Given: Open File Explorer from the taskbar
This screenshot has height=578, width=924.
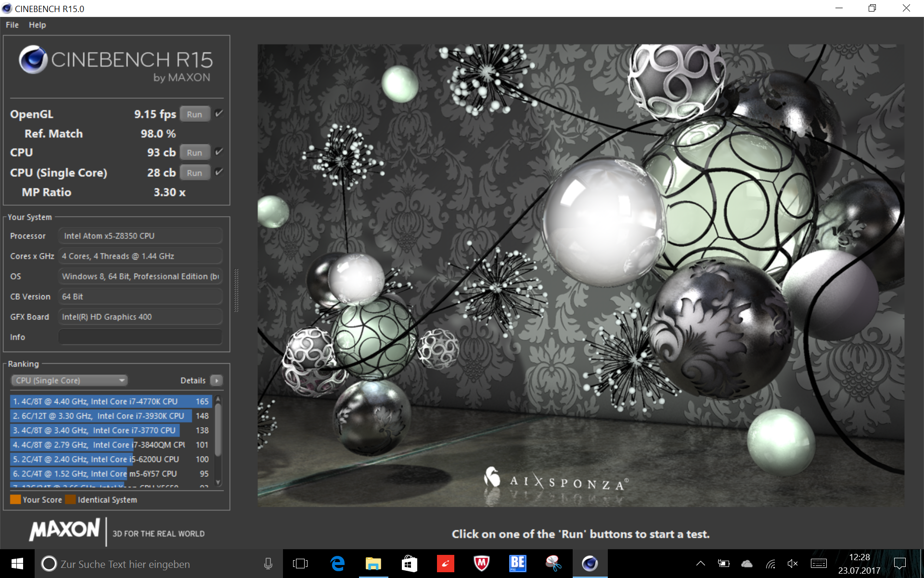Looking at the screenshot, I should (373, 564).
